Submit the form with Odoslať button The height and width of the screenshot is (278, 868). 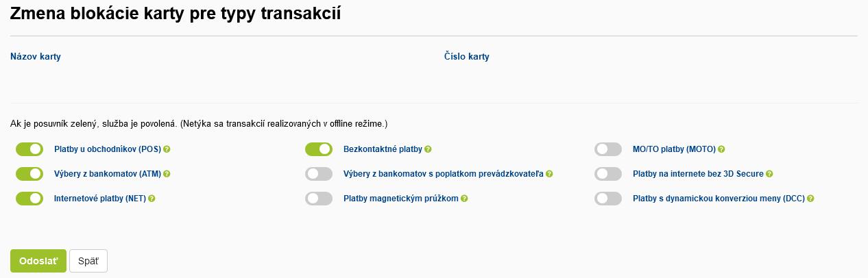38,261
